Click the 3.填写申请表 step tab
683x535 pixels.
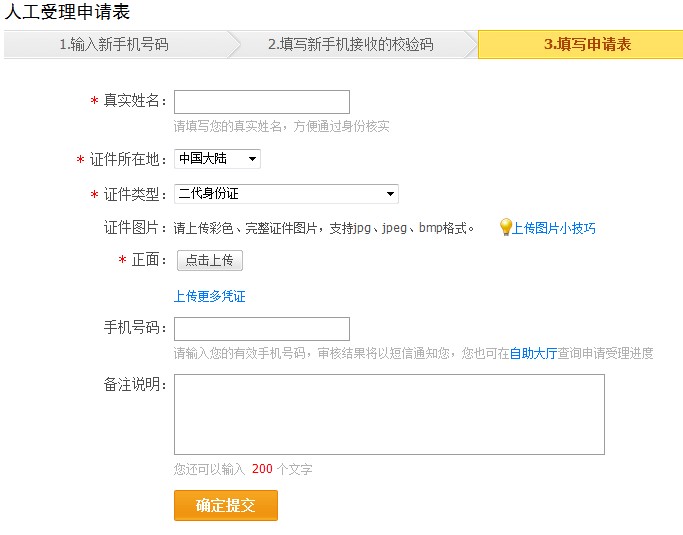point(580,45)
